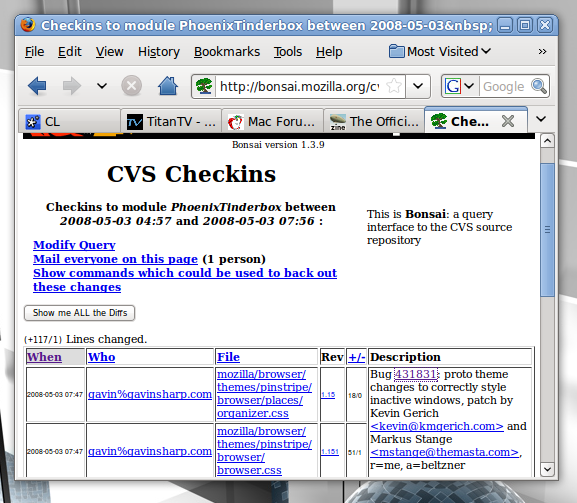
Task: Click Mail everyone on this page link
Action: 115,259
